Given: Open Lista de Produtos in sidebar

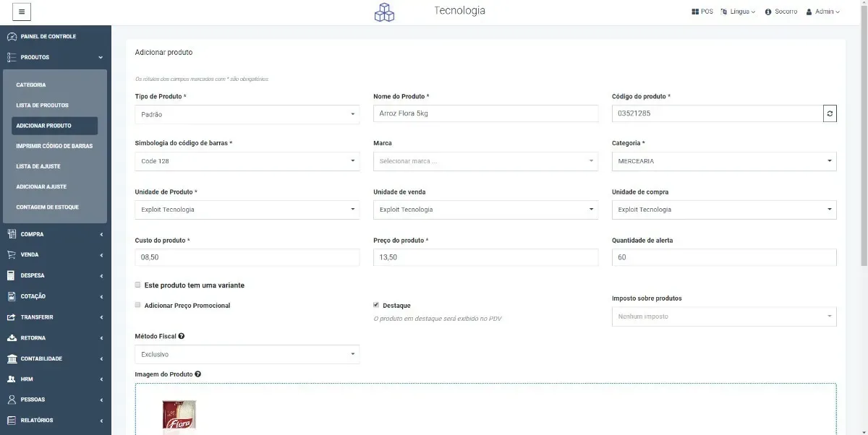Looking at the screenshot, I should click(43, 105).
